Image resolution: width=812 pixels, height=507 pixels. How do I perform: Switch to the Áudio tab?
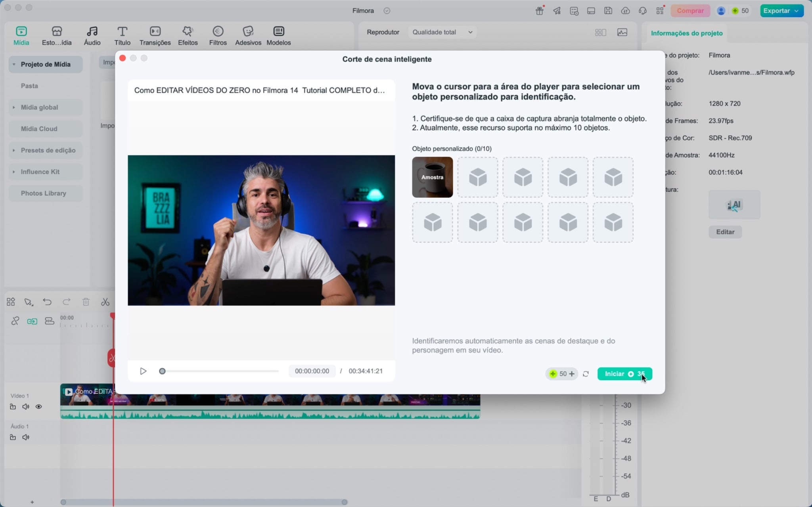click(x=92, y=36)
